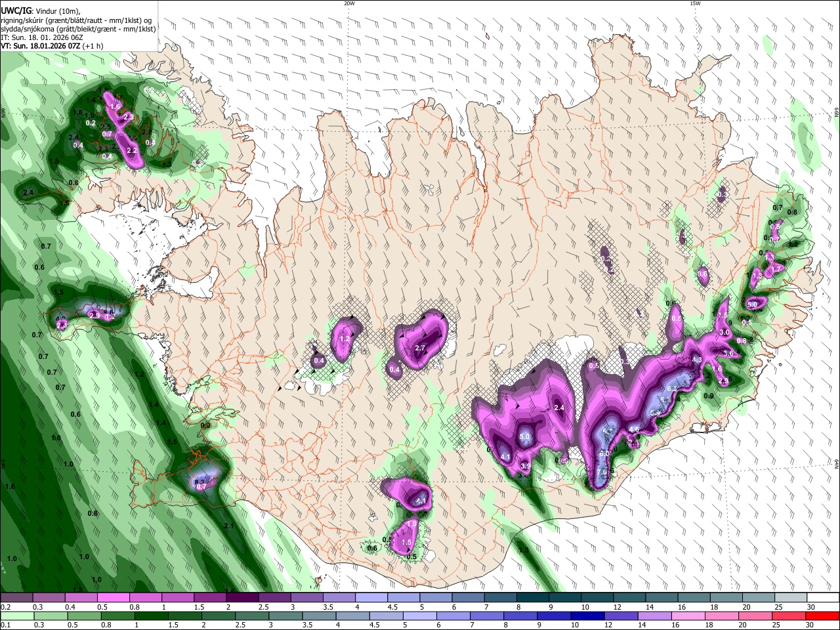Select the periwinkle 4–4.5 snow legend swatch
Viewport: 840px width, 630px height.
(373, 598)
